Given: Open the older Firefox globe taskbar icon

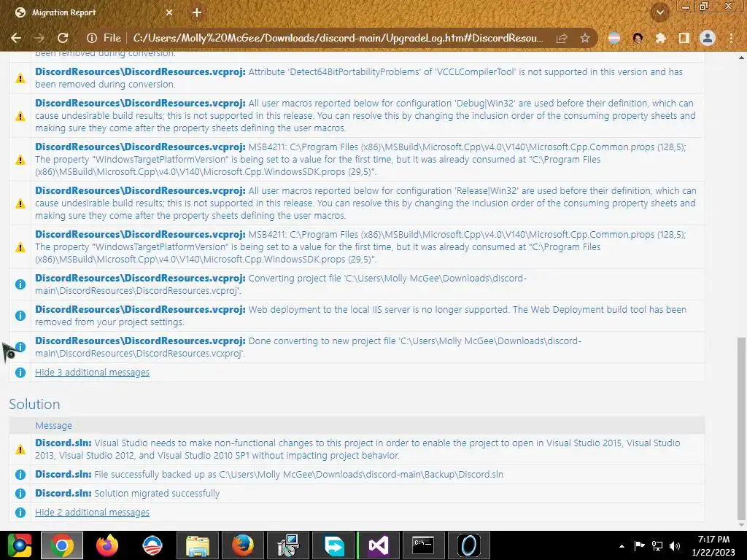Looking at the screenshot, I should pyautogui.click(x=243, y=545).
